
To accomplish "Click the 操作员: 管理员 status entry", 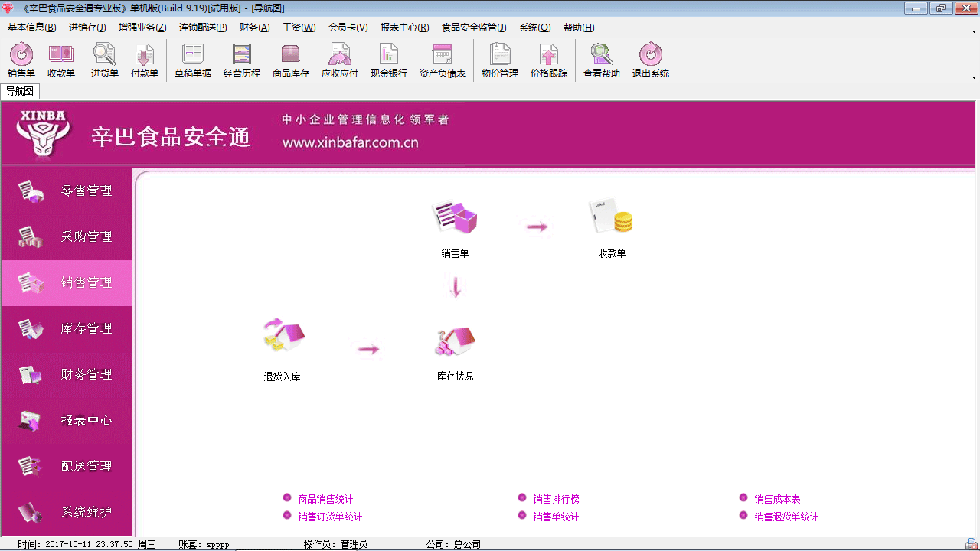I will 335,544.
